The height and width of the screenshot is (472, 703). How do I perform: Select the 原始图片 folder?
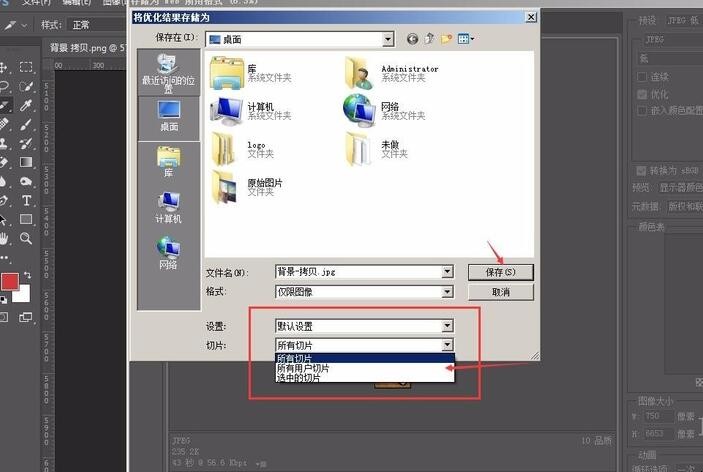[247, 187]
